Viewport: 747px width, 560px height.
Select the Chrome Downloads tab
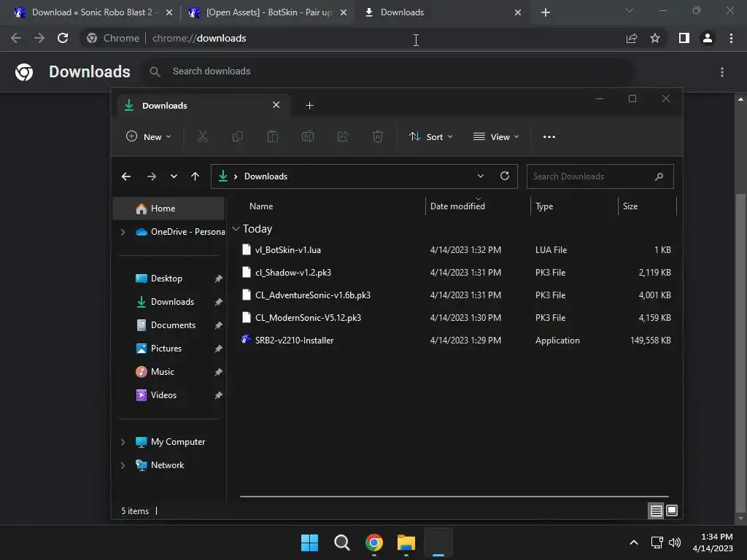coord(443,12)
